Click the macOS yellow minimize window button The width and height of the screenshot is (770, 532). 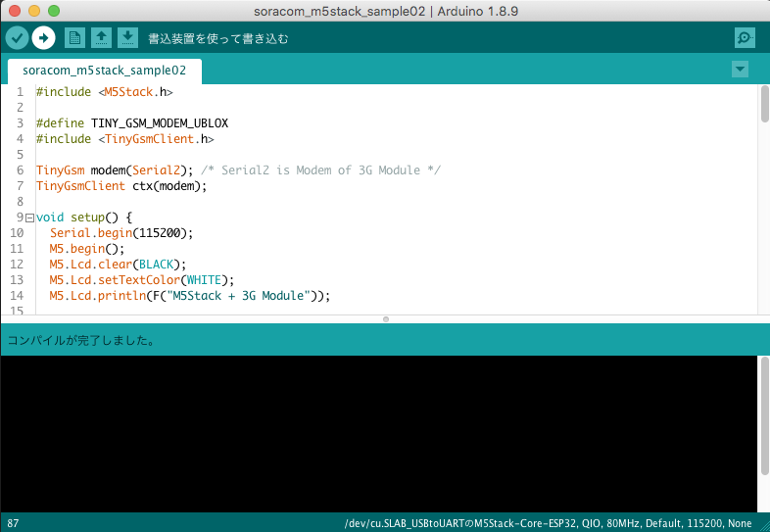click(34, 11)
